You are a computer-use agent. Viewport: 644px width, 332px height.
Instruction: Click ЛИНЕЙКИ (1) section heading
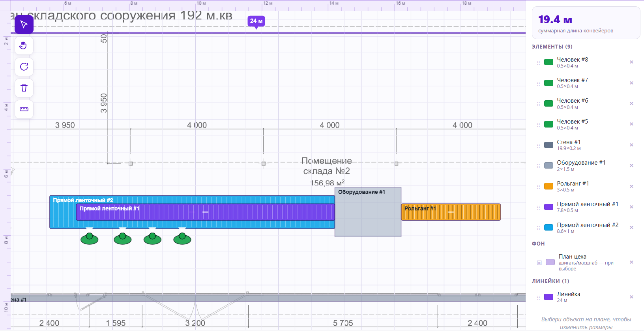(x=550, y=281)
